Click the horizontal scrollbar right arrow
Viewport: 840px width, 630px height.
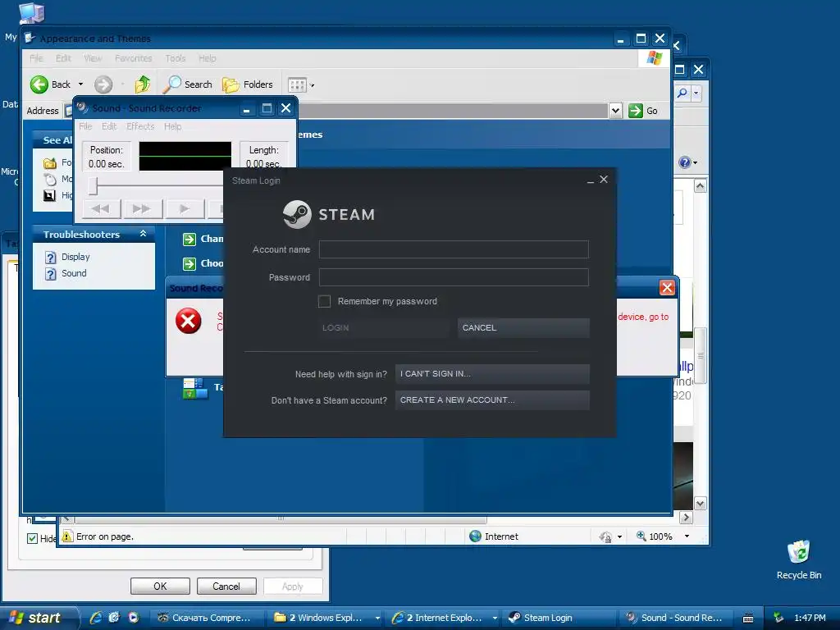[x=687, y=518]
